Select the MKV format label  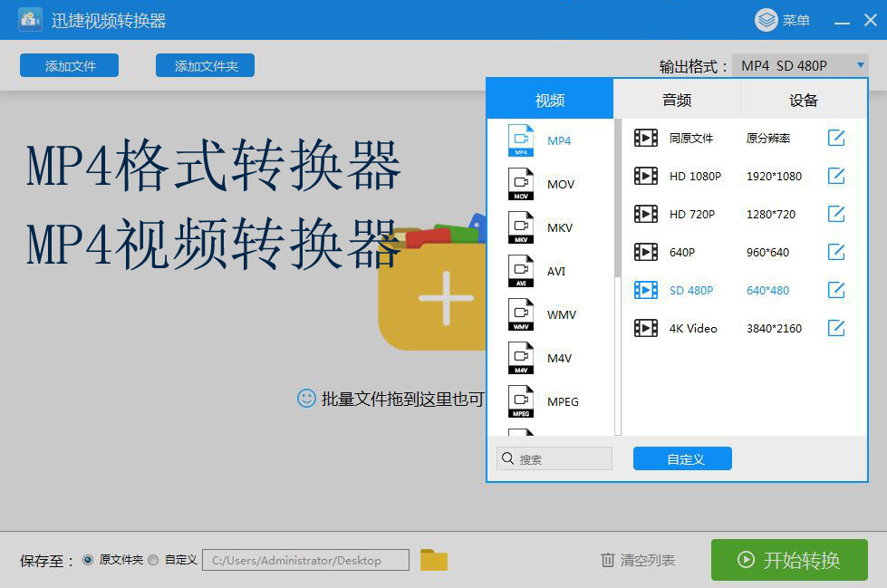(x=560, y=227)
